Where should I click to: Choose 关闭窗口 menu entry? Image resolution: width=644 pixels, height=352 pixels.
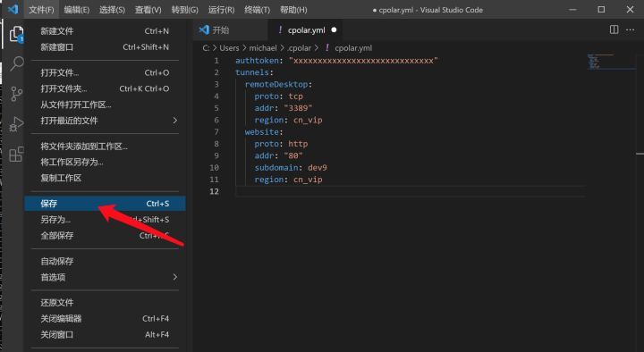(105, 335)
